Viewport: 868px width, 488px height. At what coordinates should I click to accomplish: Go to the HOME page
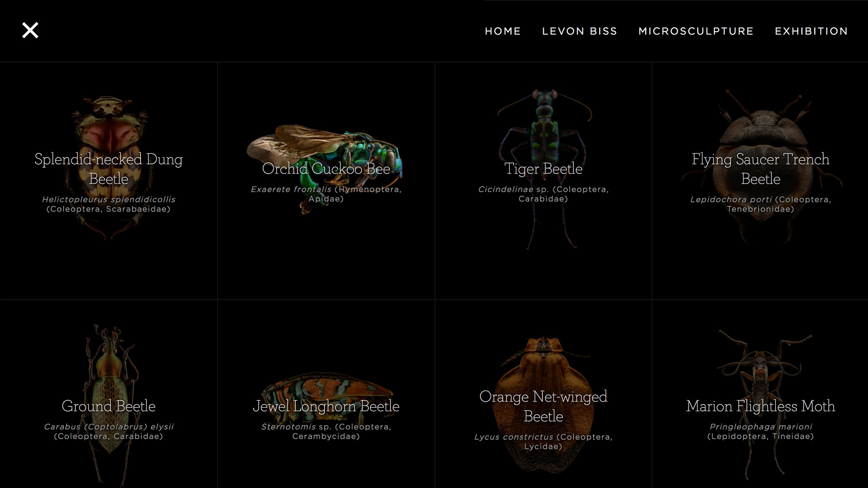503,31
